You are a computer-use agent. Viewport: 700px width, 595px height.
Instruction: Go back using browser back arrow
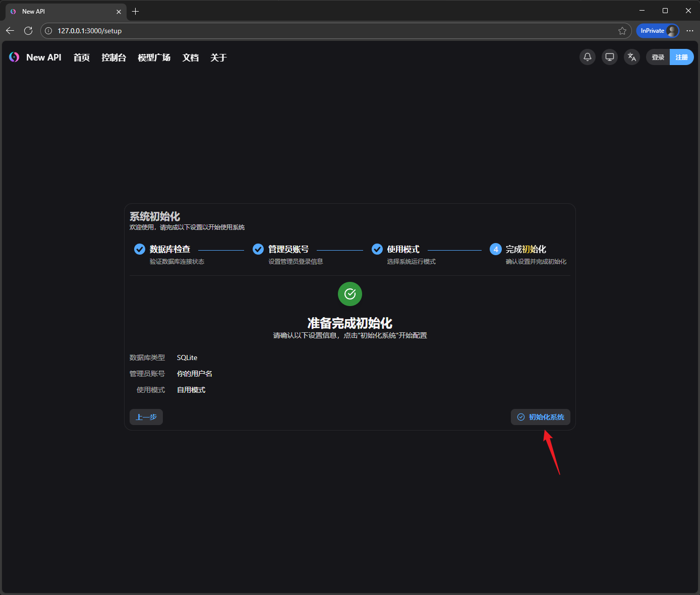pos(10,31)
